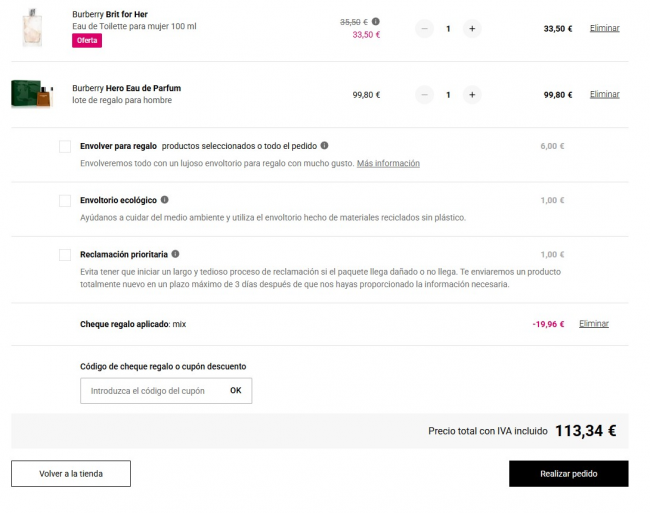
Task: Remove Burberry Hero Eau de Parfum via Eliminar
Action: 604,95
